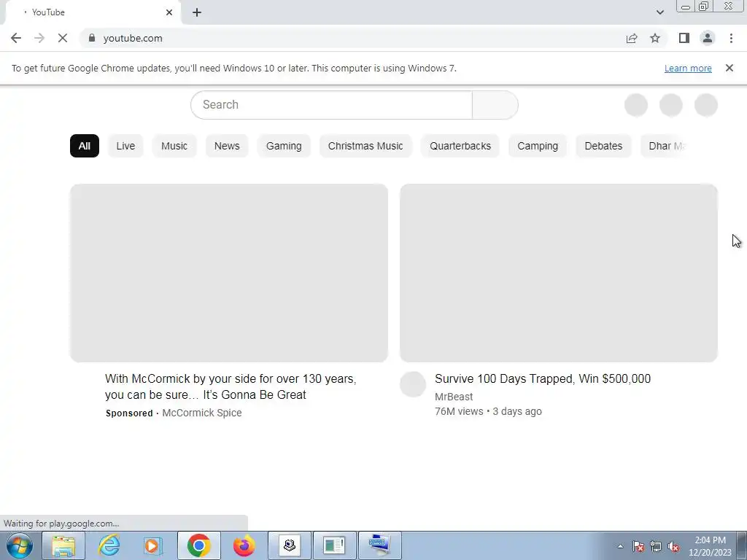Open 'Survive 100 Days Trapped' title
This screenshot has width=747, height=560.
pyautogui.click(x=543, y=378)
